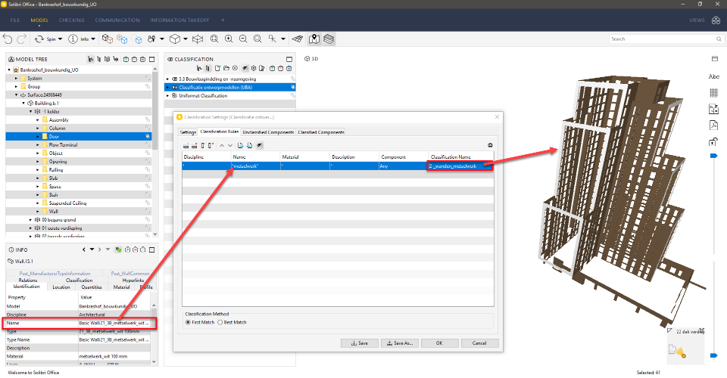Click the first zoom-to-fit magnifier icon
This screenshot has height=378, width=727.
pos(214,39)
